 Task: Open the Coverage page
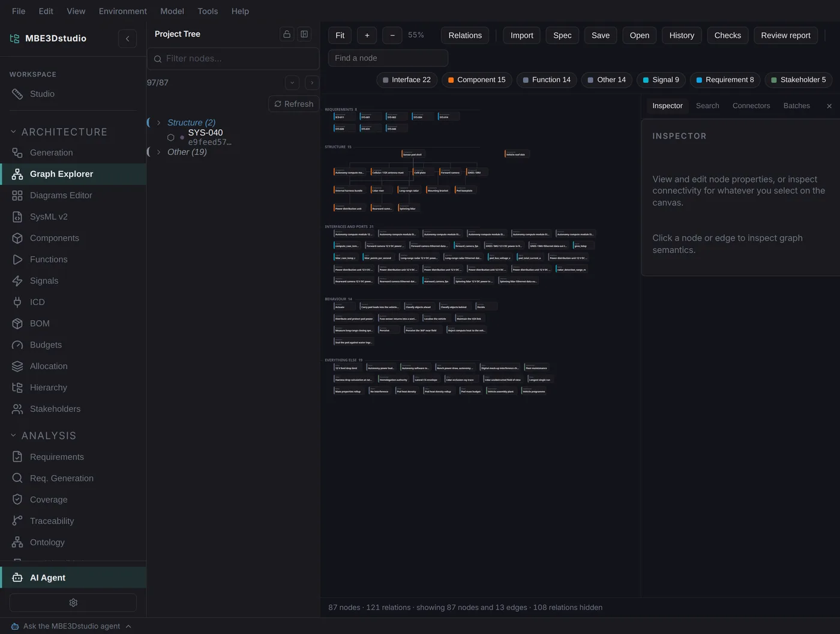coord(73,500)
